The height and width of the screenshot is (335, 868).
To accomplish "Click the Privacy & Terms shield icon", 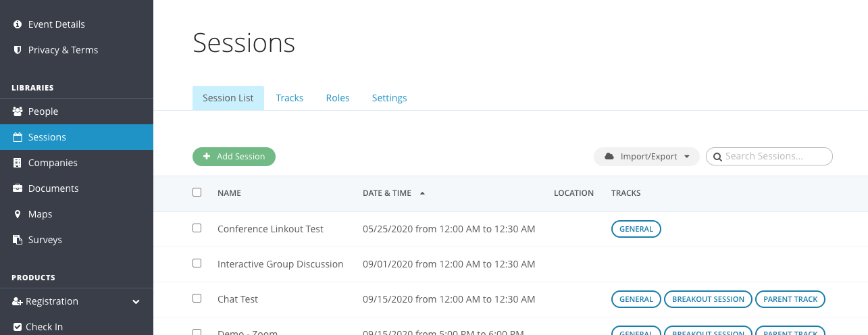I will click(x=18, y=50).
